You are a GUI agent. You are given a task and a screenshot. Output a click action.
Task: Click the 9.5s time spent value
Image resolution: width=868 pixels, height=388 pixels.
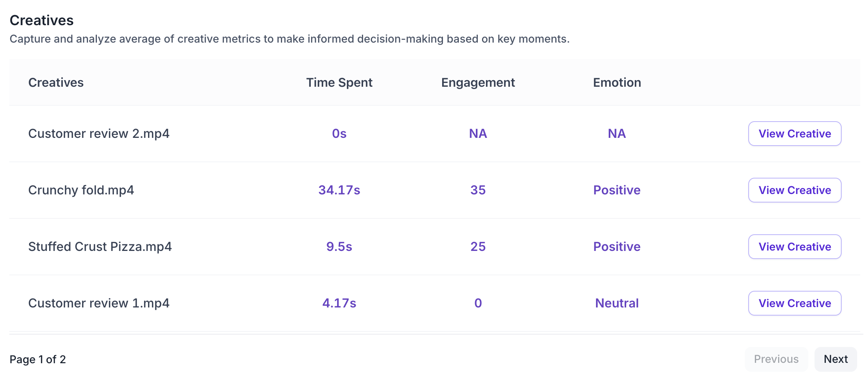pos(339,247)
